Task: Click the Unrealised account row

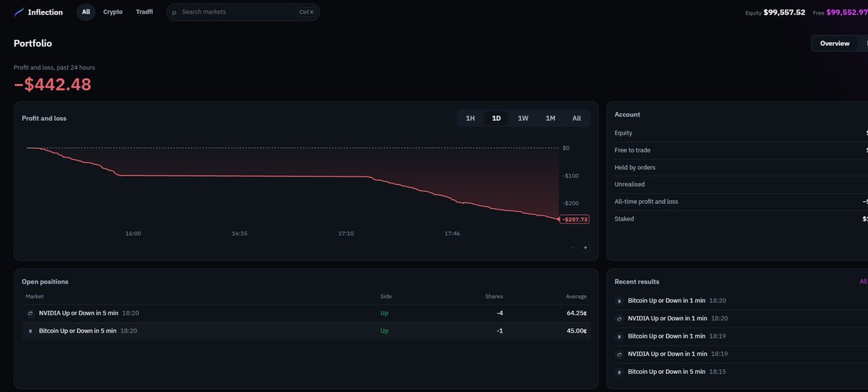Action: (741, 184)
